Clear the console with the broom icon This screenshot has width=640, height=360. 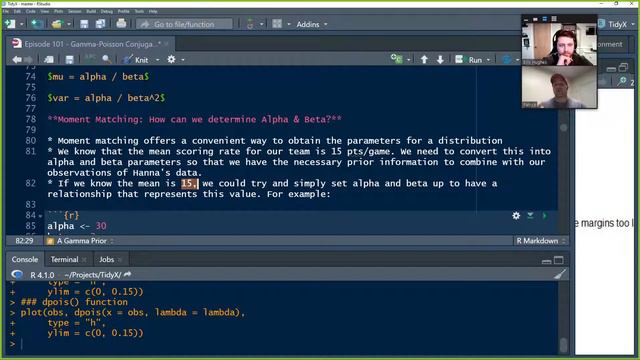coord(560,274)
